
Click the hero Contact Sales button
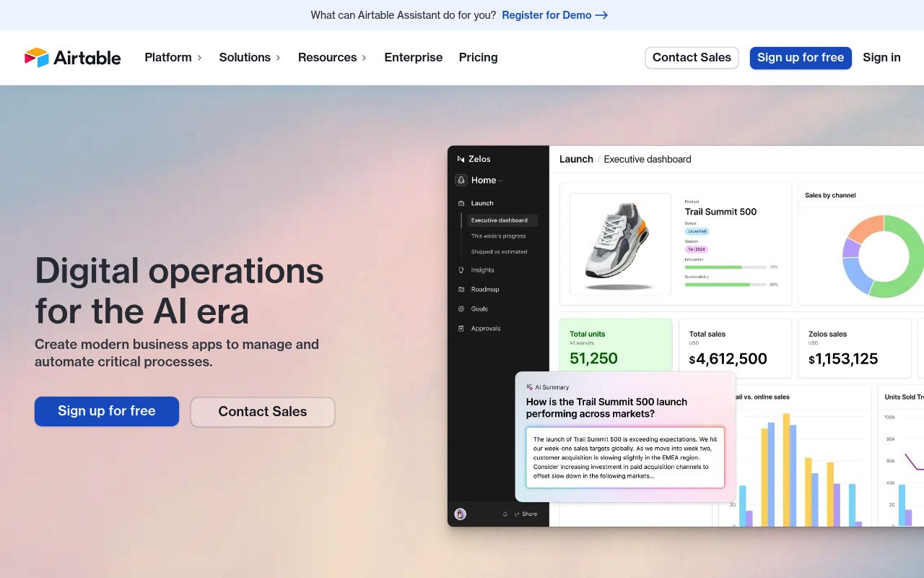click(x=263, y=412)
